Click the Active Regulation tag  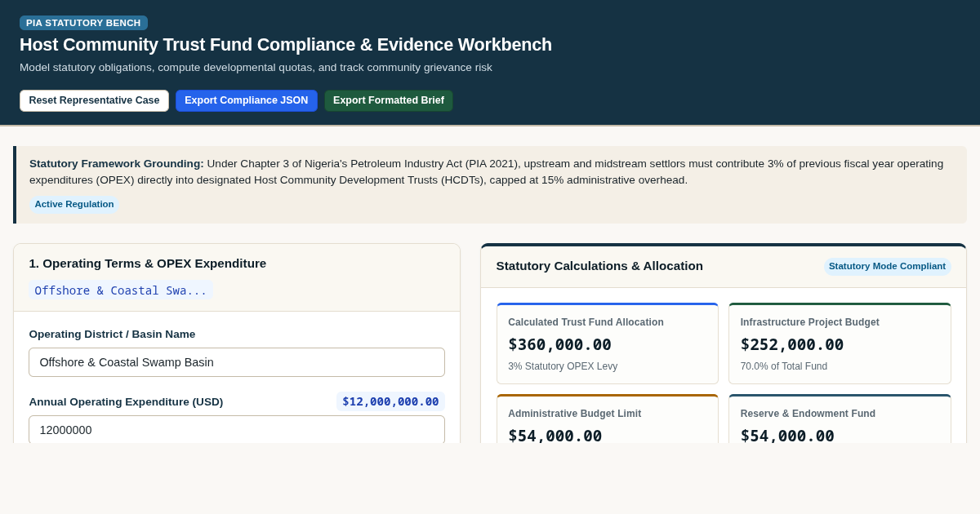point(74,204)
